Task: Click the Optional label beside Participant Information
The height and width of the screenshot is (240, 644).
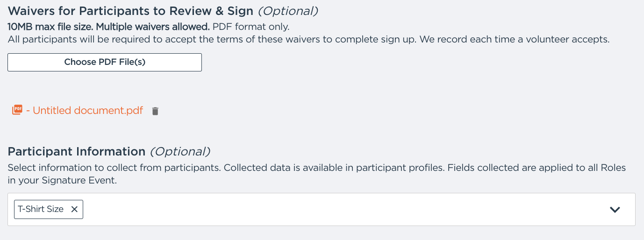Action: click(180, 151)
